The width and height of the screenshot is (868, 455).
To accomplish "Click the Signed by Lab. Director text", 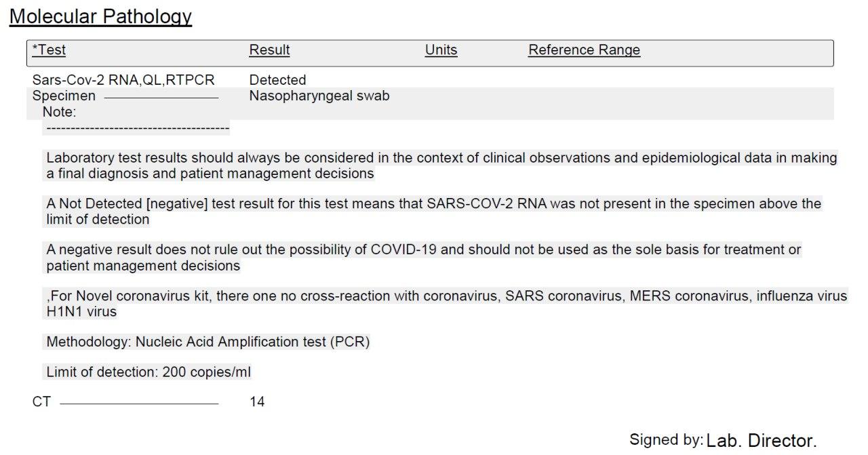I will click(x=723, y=440).
